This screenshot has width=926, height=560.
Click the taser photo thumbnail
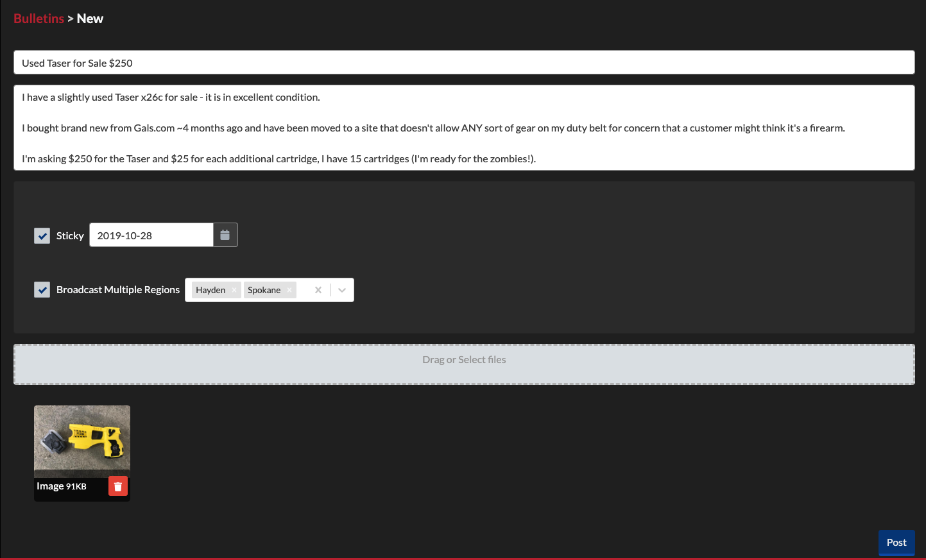tap(81, 438)
